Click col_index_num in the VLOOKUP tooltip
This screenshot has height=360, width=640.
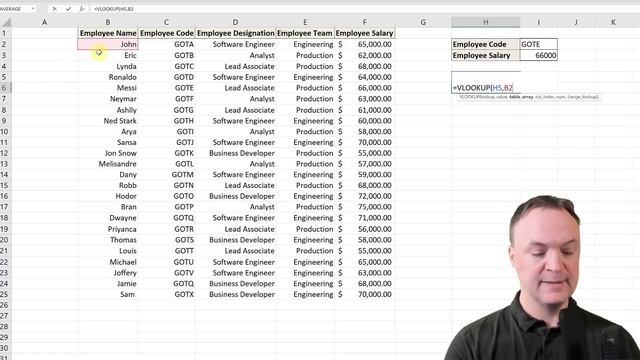tap(550, 97)
